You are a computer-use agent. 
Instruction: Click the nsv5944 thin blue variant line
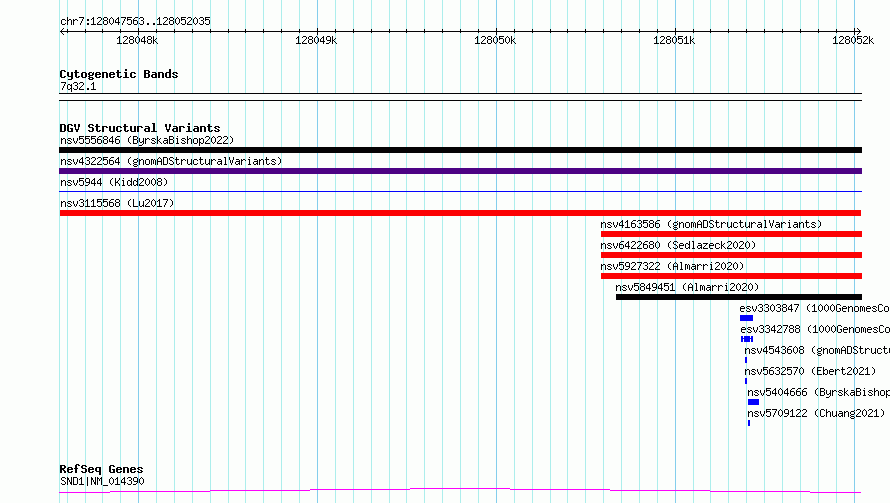[x=460, y=192]
